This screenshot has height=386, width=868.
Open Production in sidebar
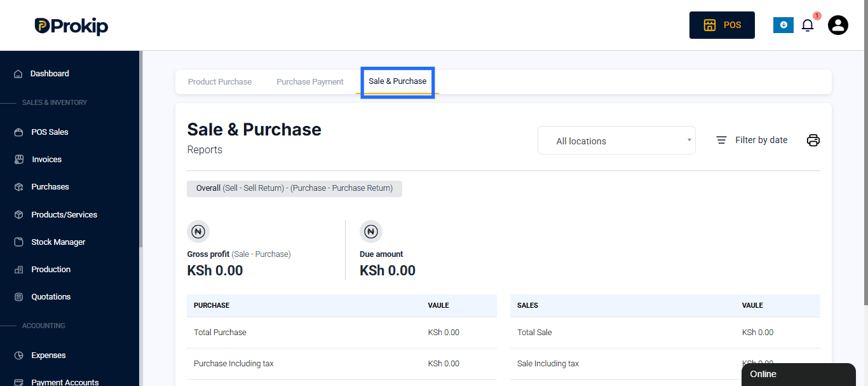[51, 270]
